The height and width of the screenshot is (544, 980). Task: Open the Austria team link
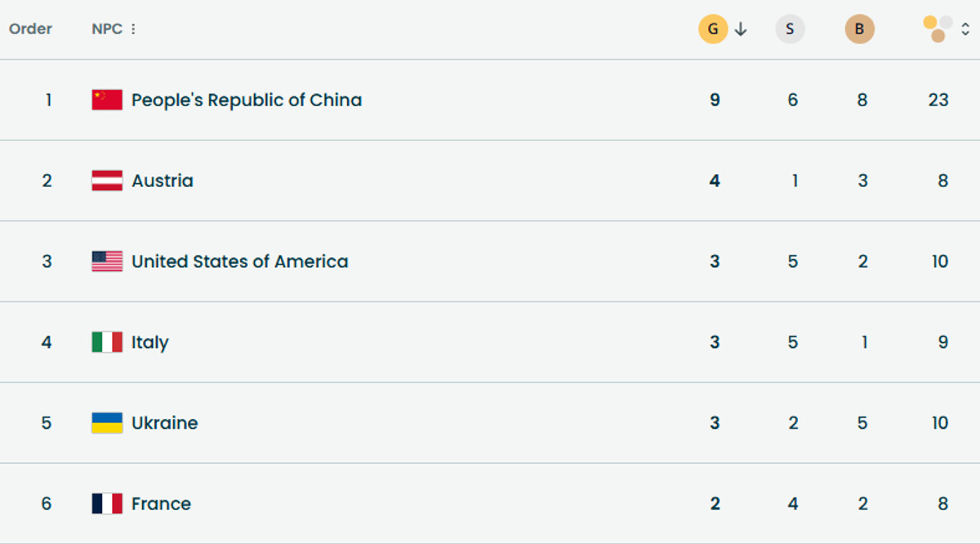click(163, 181)
